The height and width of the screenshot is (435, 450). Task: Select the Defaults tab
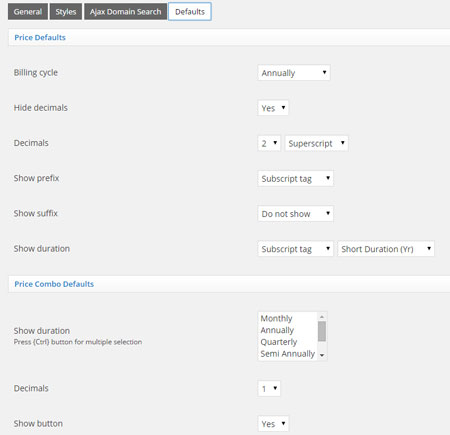click(190, 12)
